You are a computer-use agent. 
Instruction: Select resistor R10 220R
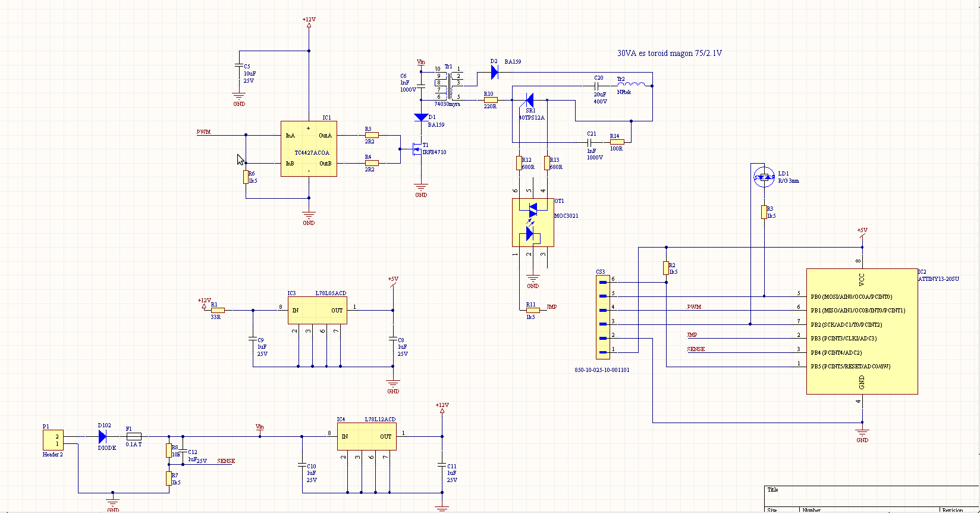point(491,100)
